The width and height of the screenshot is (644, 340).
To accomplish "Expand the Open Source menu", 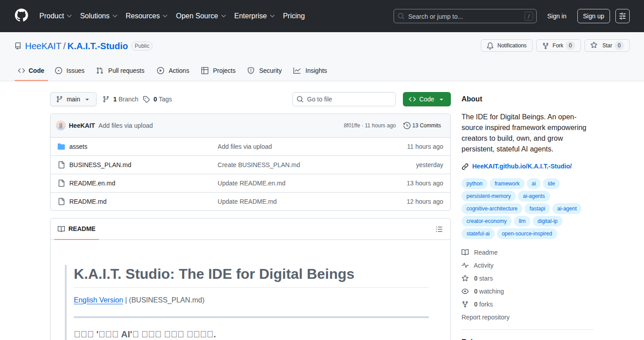I will coord(201,16).
